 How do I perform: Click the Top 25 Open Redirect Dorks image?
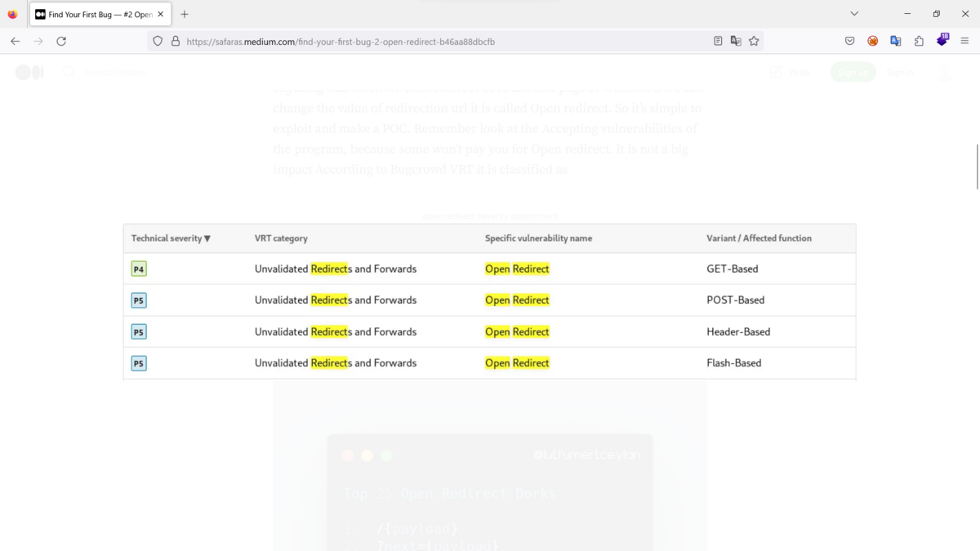490,465
